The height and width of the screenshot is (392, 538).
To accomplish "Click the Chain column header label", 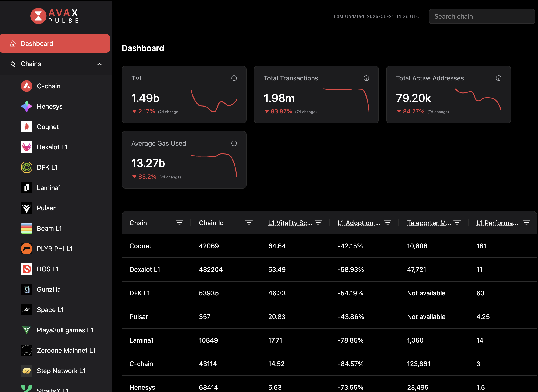I will tap(138, 223).
